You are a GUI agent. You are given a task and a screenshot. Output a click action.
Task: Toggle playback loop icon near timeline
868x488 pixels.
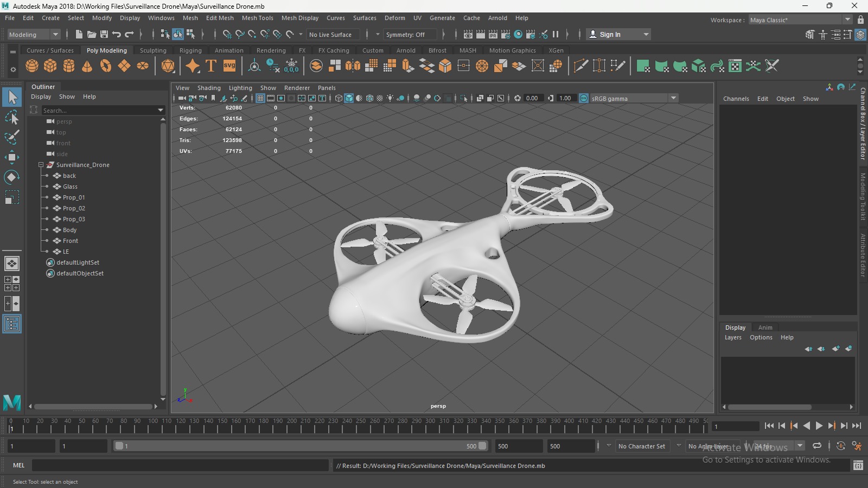coord(816,446)
